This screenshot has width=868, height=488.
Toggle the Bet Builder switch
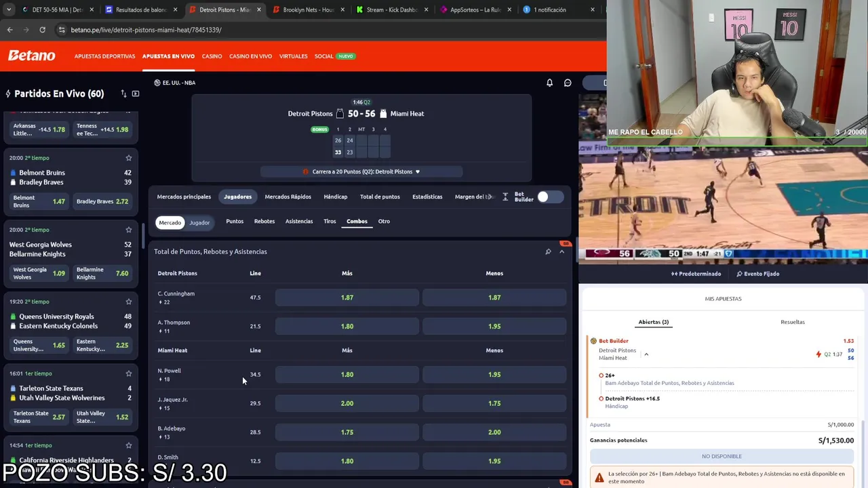(x=549, y=197)
